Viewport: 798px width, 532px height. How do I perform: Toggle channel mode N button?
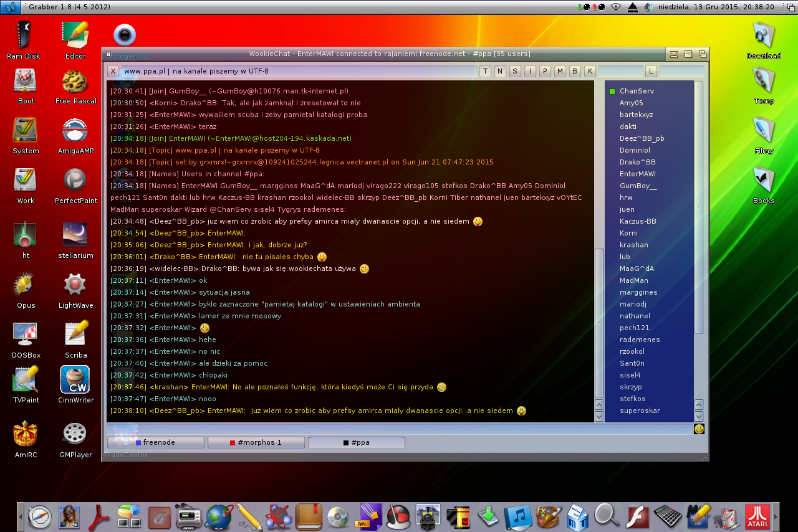coord(500,71)
